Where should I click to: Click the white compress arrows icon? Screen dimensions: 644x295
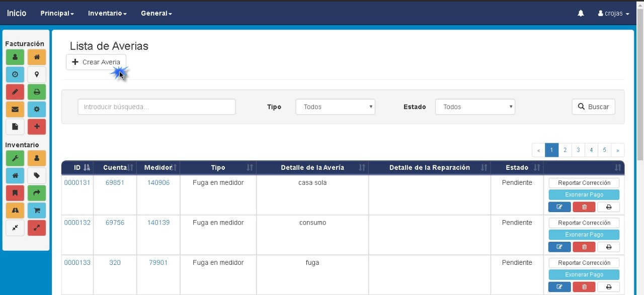[15, 228]
